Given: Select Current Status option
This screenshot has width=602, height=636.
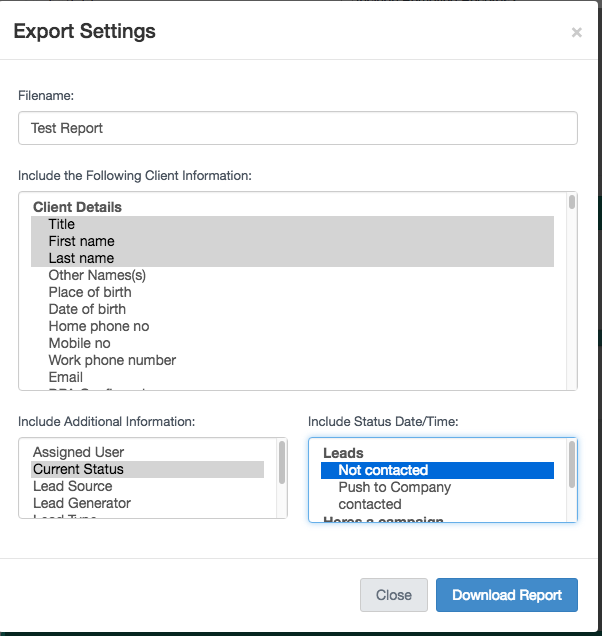Looking at the screenshot, I should [x=78, y=469].
